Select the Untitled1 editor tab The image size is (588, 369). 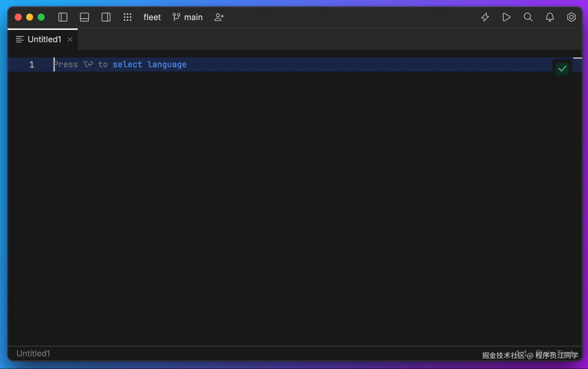coord(44,39)
